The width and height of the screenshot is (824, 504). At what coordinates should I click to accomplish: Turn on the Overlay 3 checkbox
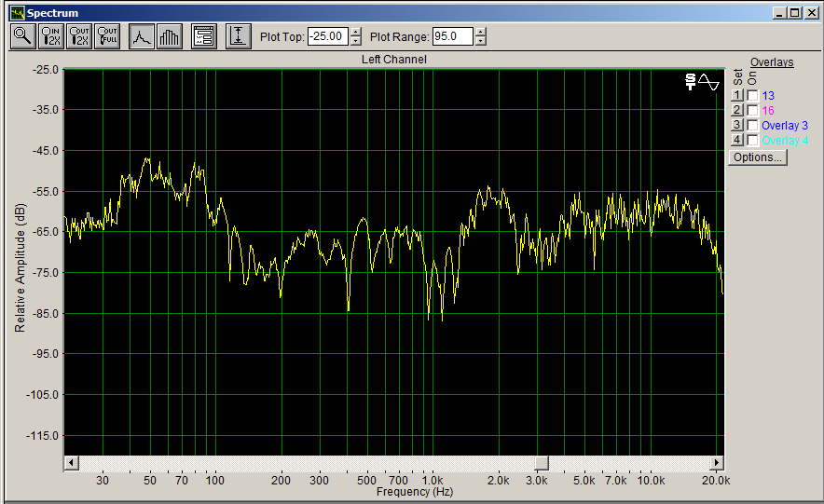coord(752,125)
